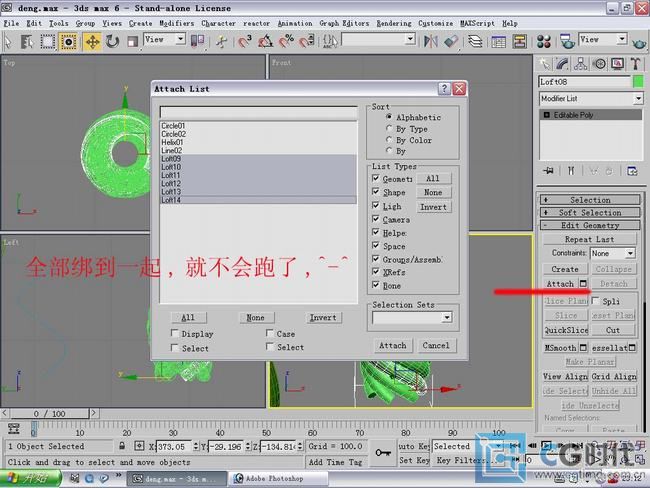The height and width of the screenshot is (488, 650).
Task: Enable the Display checkbox in Attach List
Action: coord(175,333)
